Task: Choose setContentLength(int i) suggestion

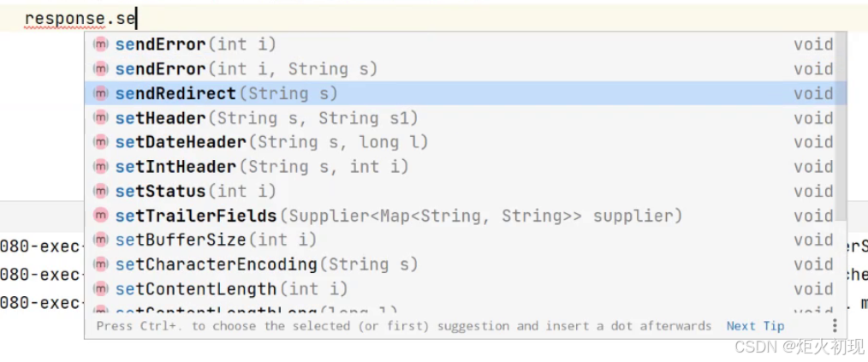Action: (x=231, y=289)
